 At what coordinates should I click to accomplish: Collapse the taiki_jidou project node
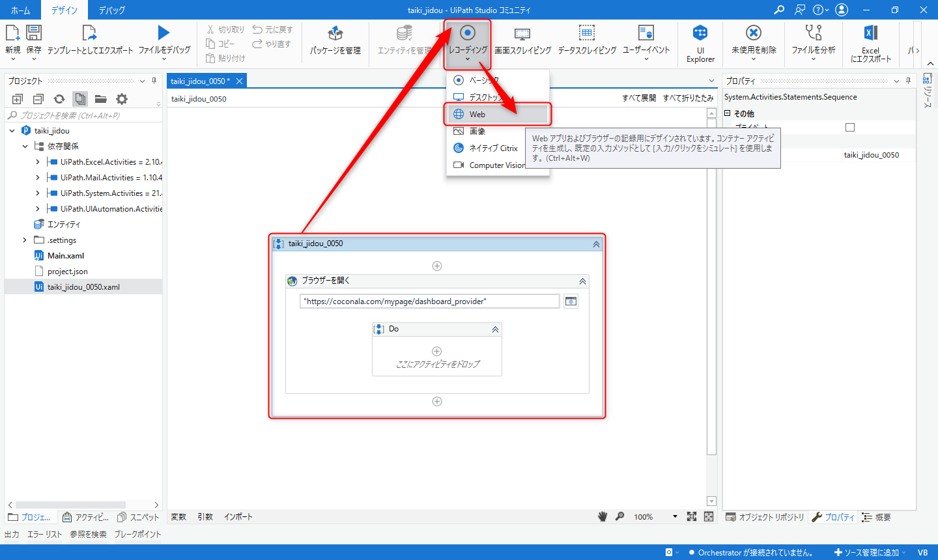tap(12, 130)
